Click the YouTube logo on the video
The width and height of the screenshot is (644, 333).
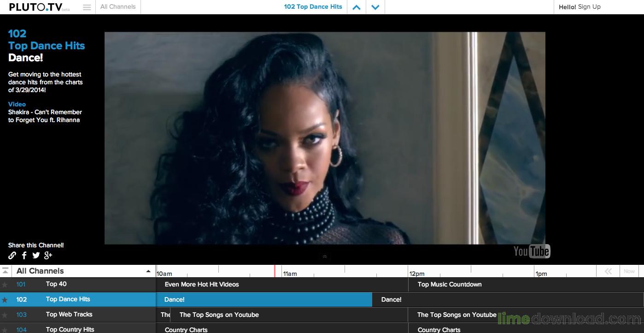531,251
